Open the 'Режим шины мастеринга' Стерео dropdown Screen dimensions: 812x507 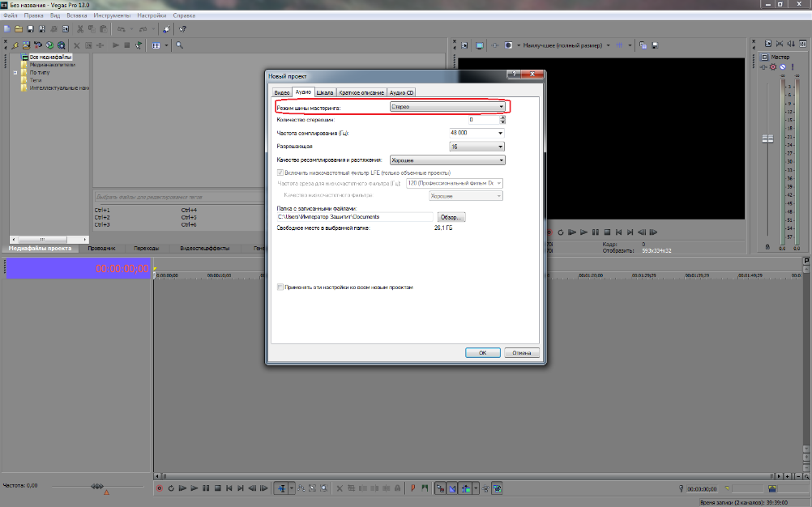pyautogui.click(x=447, y=107)
